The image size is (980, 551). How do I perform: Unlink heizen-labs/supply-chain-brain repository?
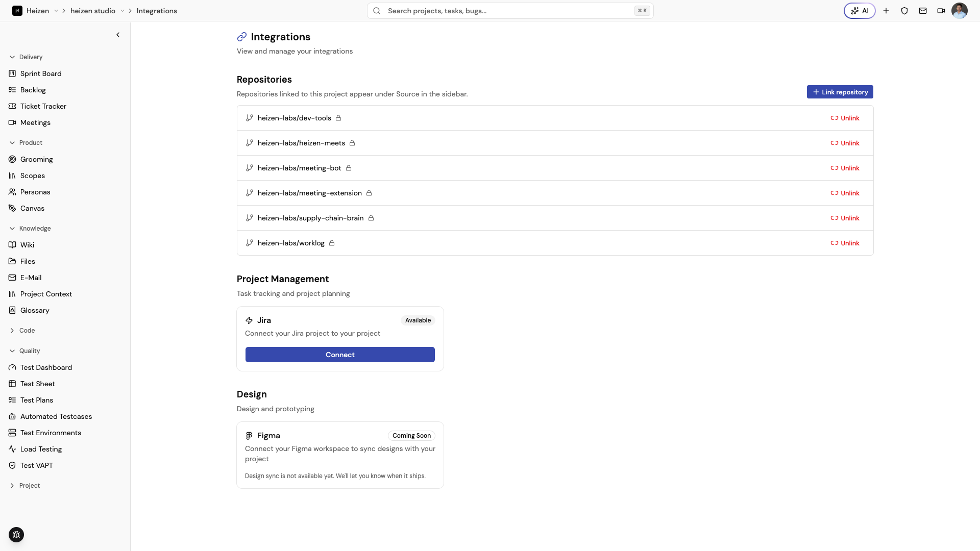click(x=845, y=218)
